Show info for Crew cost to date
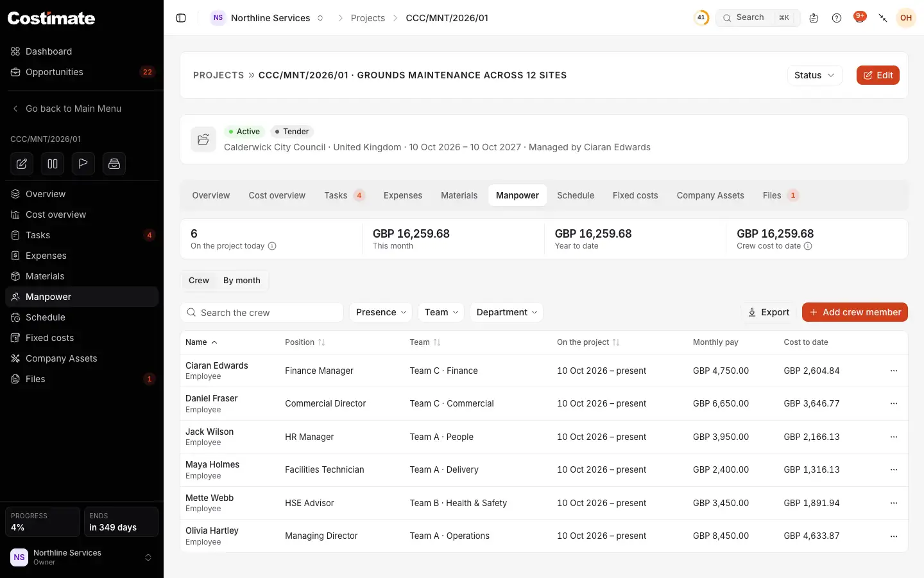Viewport: 924px width, 578px height. click(x=808, y=246)
